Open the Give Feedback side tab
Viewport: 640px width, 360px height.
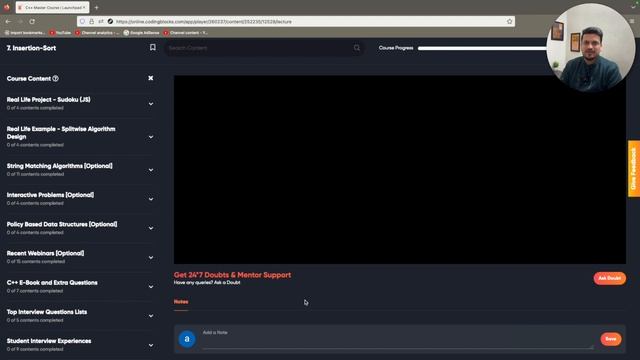(x=633, y=169)
